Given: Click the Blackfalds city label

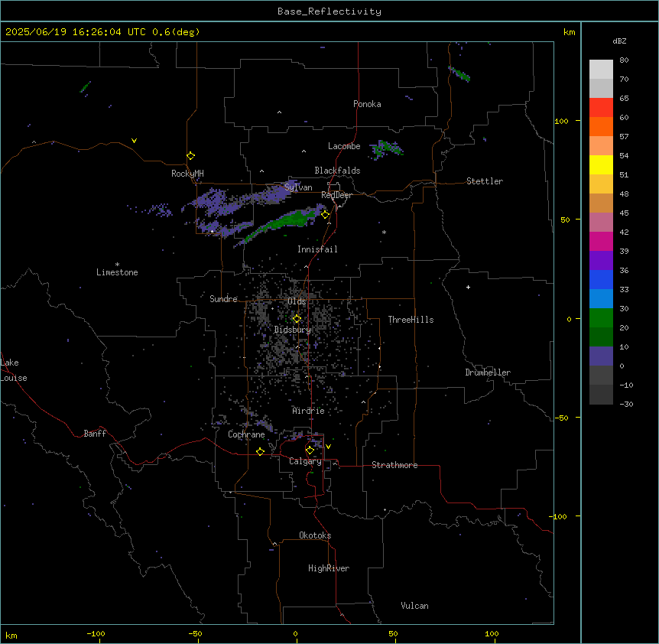Looking at the screenshot, I should 337,171.
